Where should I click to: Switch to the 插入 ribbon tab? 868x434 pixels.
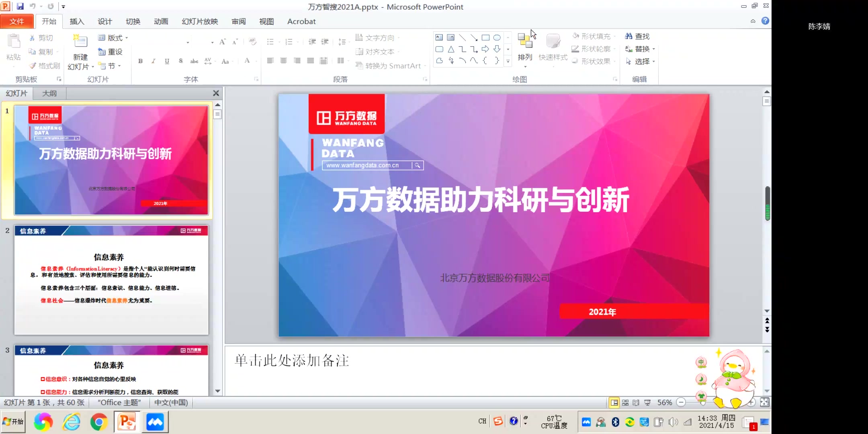tap(77, 21)
